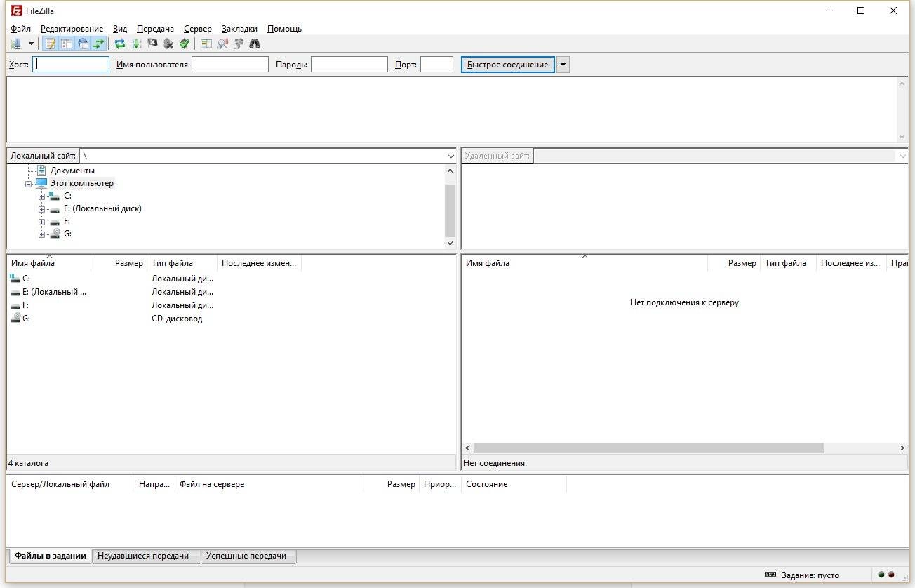This screenshot has height=588, width=915.
Task: Switch to Успешные передачи tab
Action: click(248, 556)
